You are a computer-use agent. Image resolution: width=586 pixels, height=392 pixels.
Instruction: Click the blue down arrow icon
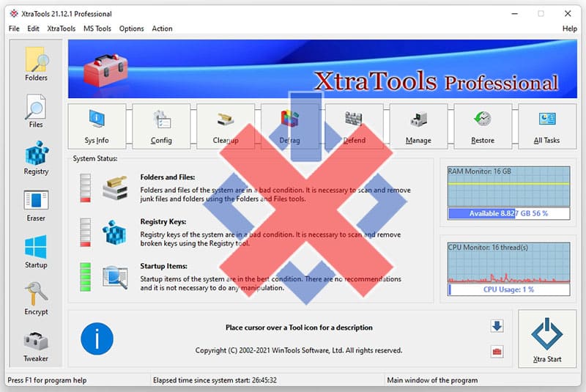pyautogui.click(x=497, y=326)
